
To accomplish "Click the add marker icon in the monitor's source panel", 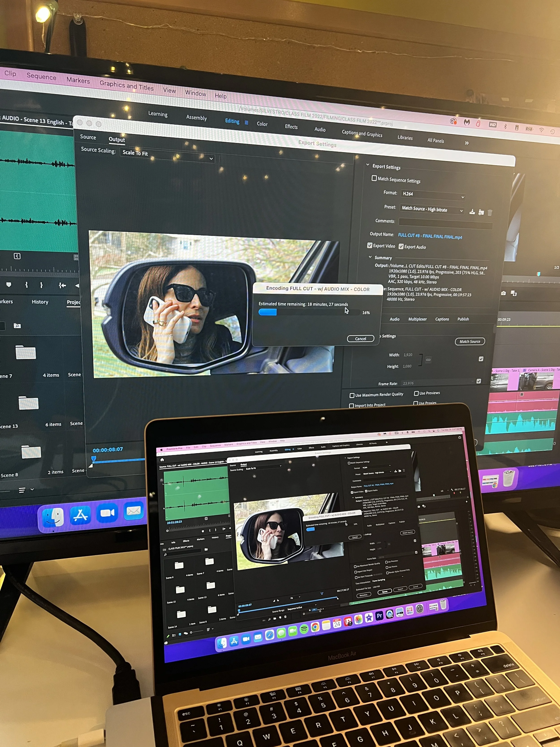I will coord(9,285).
